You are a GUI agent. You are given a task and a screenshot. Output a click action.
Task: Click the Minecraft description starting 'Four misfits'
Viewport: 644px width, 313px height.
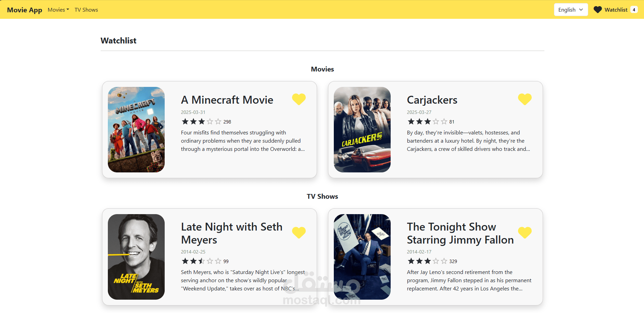pyautogui.click(x=243, y=141)
